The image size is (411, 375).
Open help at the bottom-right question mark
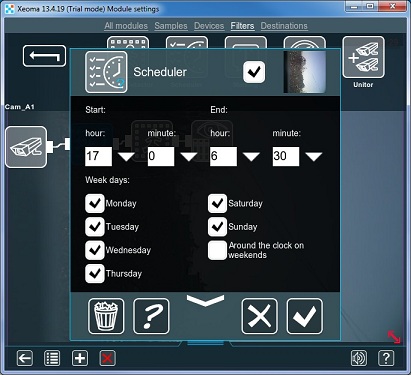[386, 358]
